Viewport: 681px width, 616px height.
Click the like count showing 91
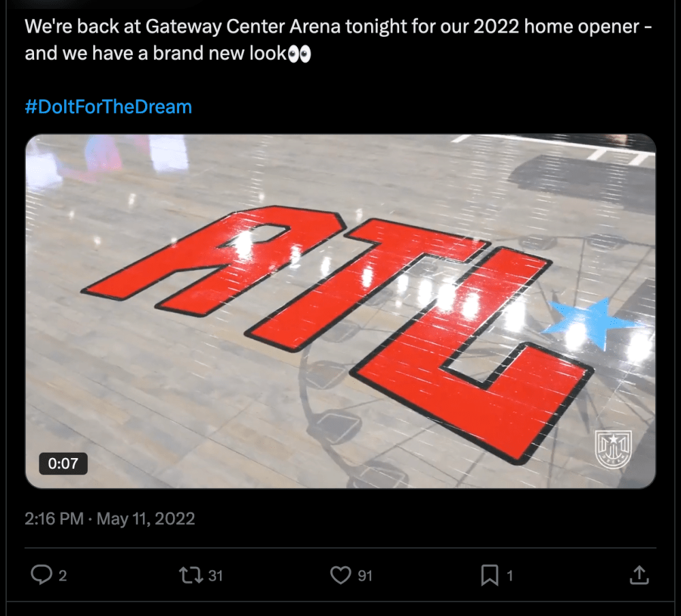point(365,576)
